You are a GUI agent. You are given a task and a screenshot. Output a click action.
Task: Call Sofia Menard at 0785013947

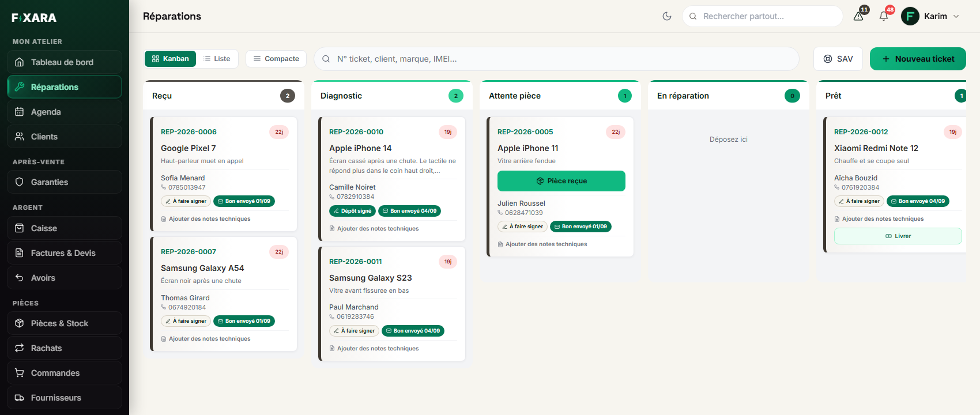pos(183,187)
